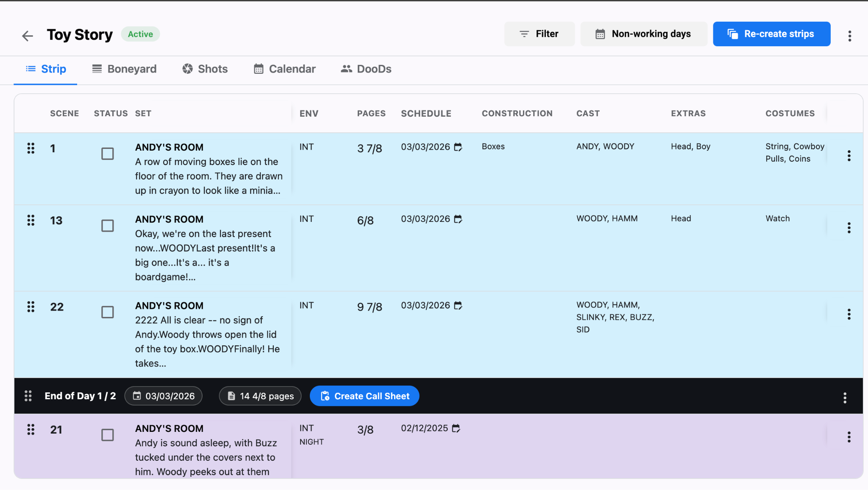Switch to the Strip tab
Viewport: 868px width, 490px height.
pos(46,69)
